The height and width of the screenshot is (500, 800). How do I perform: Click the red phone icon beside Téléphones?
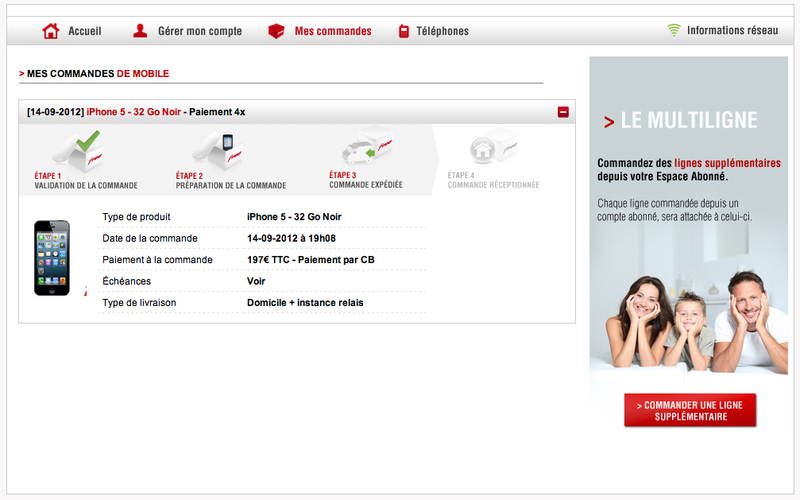click(403, 31)
